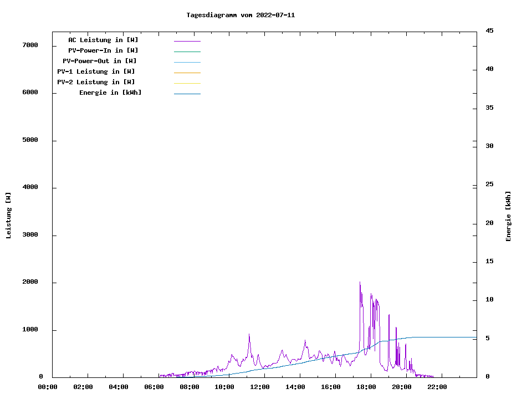Click the right axis title 'Energie [kWh]'

[508, 216]
